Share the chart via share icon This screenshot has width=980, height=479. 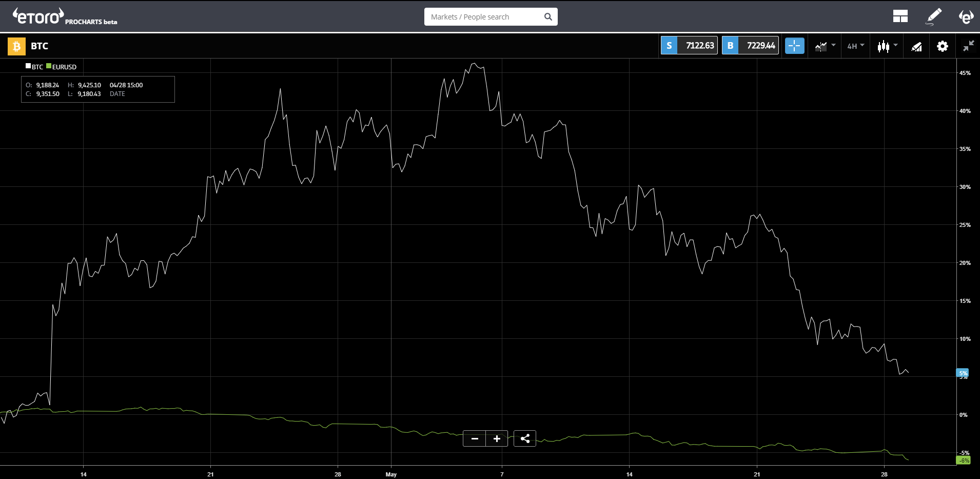[x=525, y=438]
